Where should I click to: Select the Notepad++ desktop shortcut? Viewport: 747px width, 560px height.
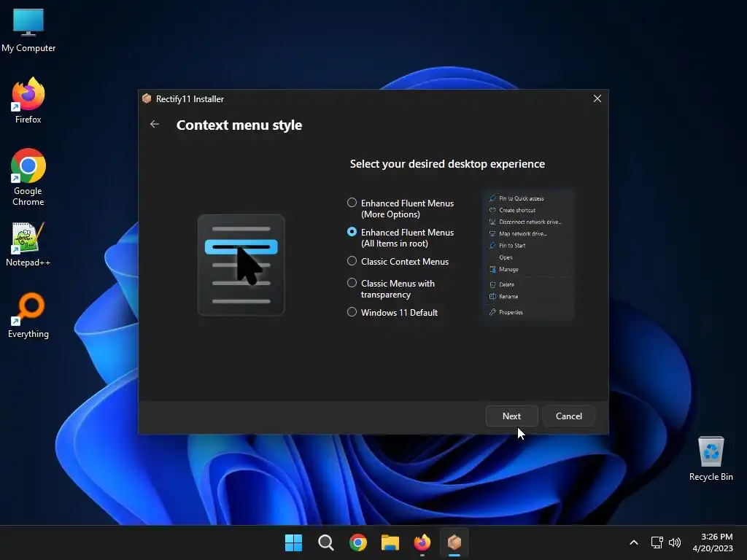28,244
